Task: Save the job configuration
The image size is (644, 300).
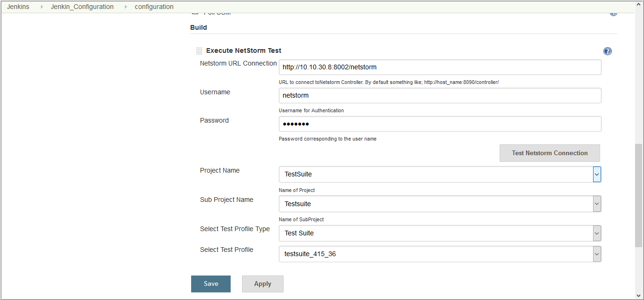Action: click(x=211, y=283)
